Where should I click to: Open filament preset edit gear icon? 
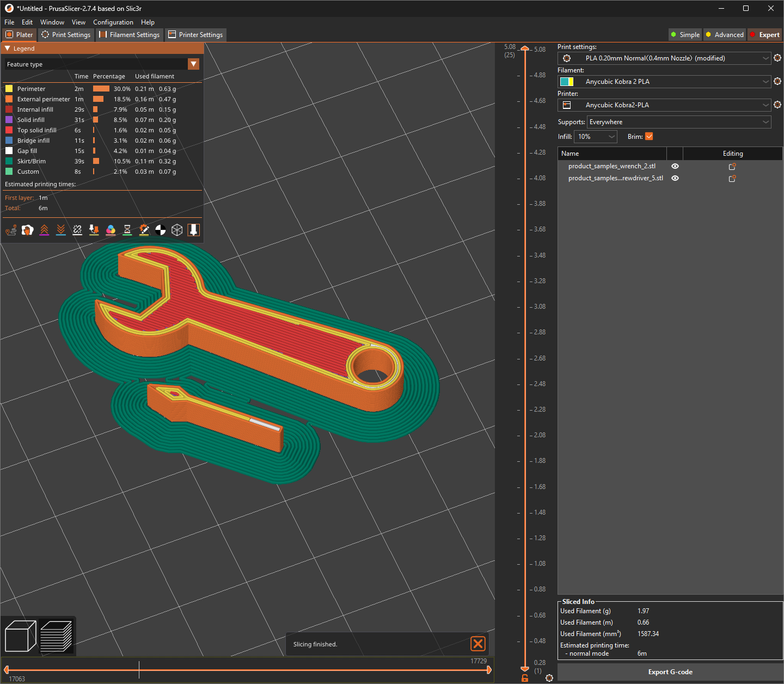[777, 81]
